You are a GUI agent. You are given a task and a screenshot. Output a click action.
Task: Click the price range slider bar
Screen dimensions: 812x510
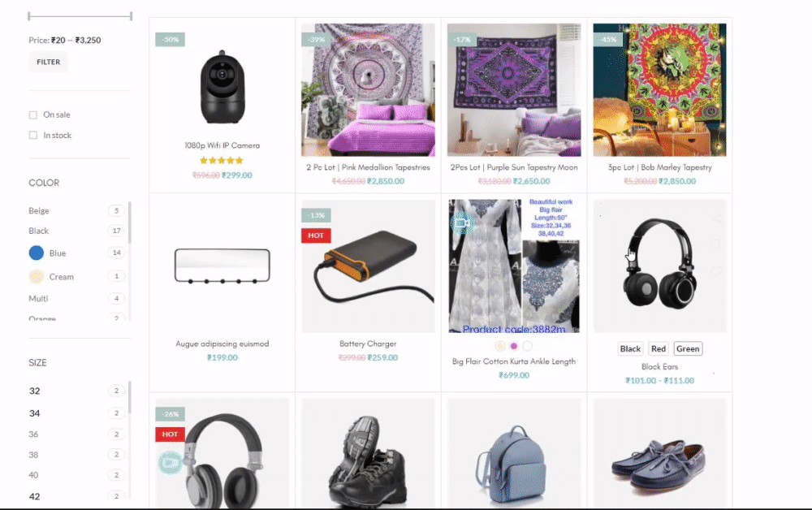80,16
